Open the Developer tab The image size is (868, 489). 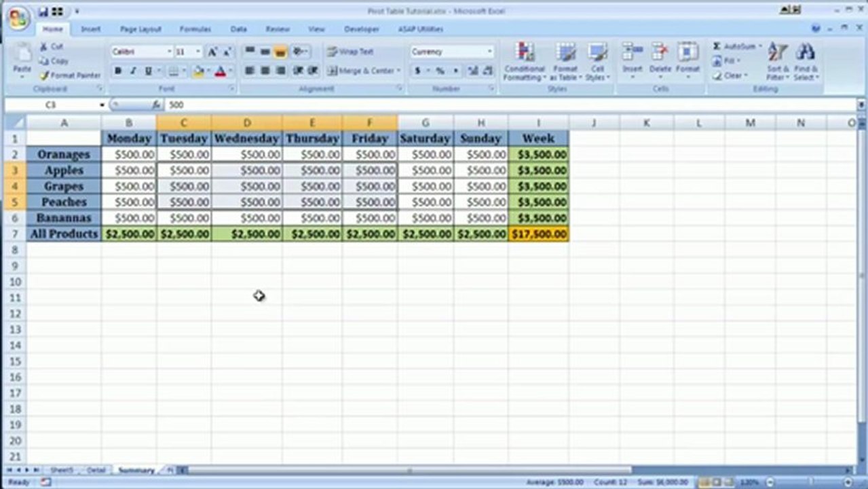tap(362, 29)
